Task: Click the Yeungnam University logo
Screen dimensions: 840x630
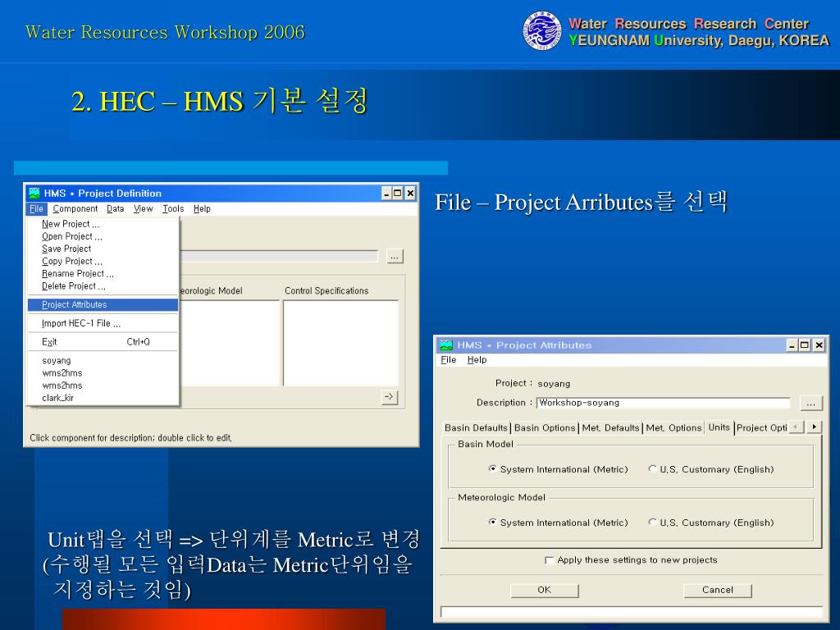Action: [542, 31]
